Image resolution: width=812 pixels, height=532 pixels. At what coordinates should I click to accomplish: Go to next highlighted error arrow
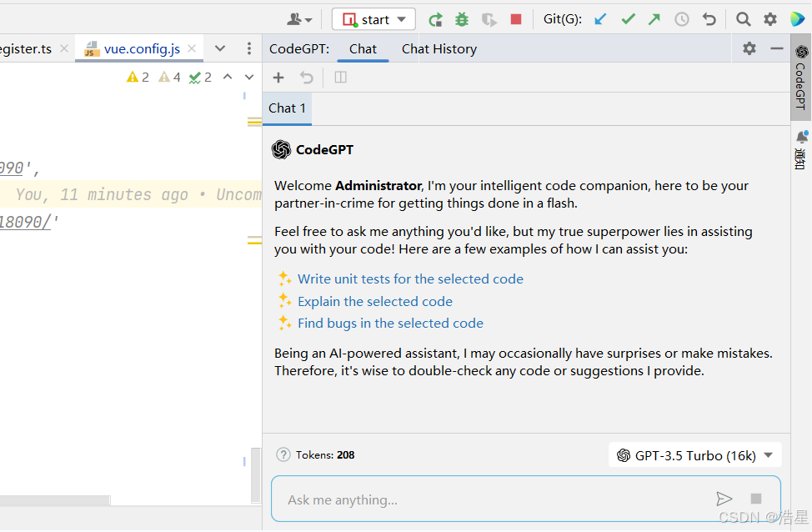pyautogui.click(x=249, y=77)
